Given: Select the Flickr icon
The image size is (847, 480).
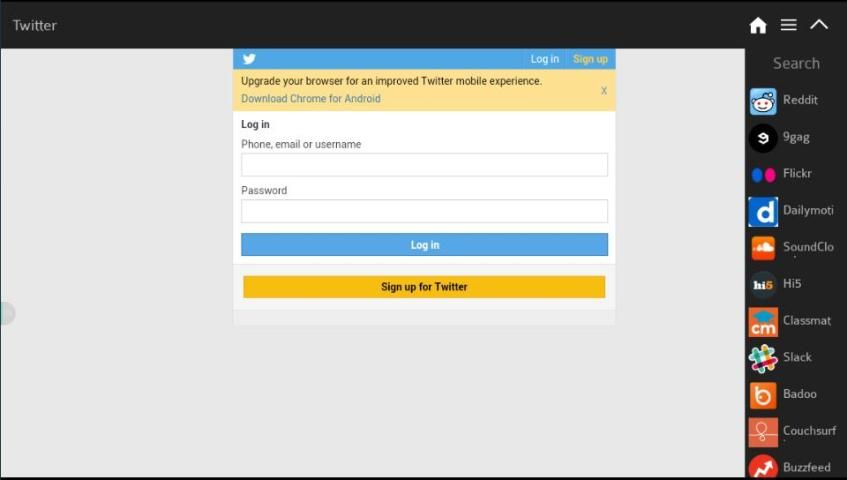Looking at the screenshot, I should click(763, 175).
